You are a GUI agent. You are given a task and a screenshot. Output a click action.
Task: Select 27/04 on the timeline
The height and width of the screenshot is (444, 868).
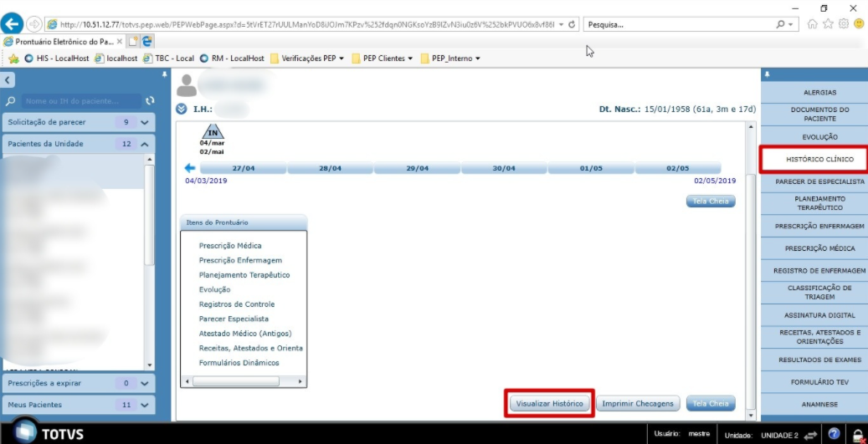click(x=243, y=168)
